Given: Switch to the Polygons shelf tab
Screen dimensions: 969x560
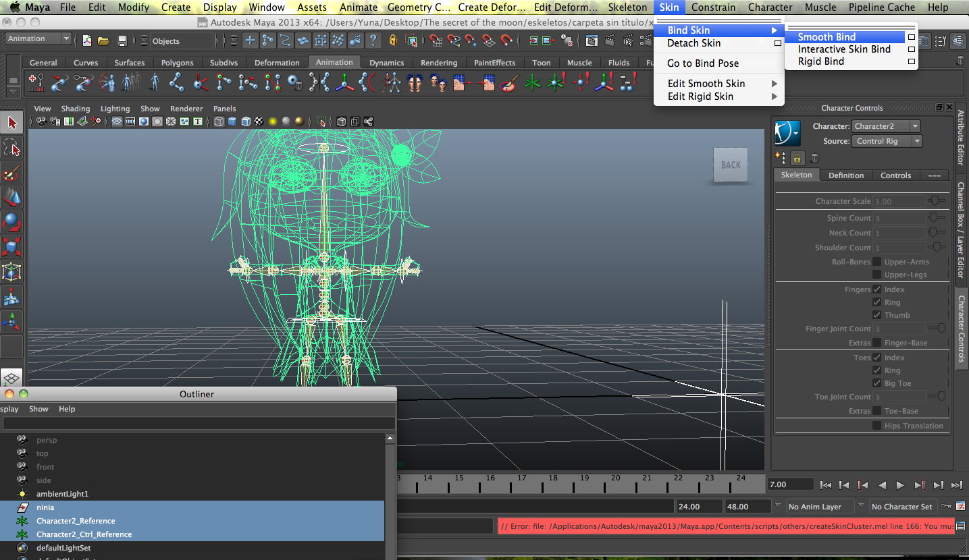Looking at the screenshot, I should [178, 63].
